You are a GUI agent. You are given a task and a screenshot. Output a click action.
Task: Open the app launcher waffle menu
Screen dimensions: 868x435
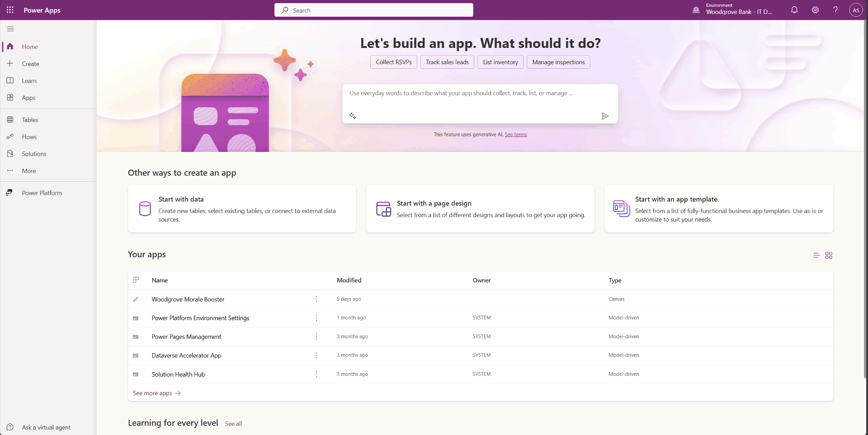10,9
